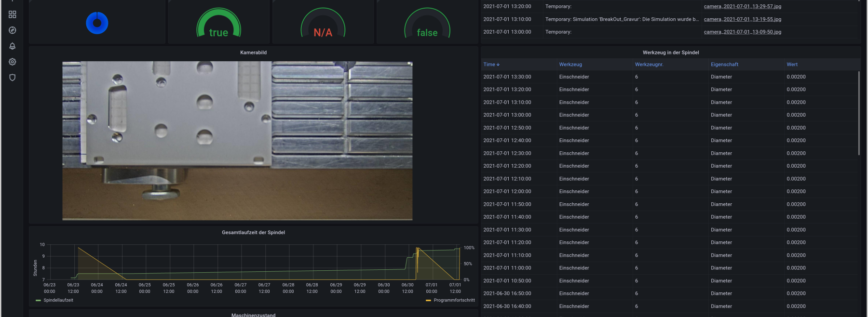Viewport: 868px width, 317px height.
Task: Select Einschneider in the 13:20:00 row
Action: tap(574, 90)
